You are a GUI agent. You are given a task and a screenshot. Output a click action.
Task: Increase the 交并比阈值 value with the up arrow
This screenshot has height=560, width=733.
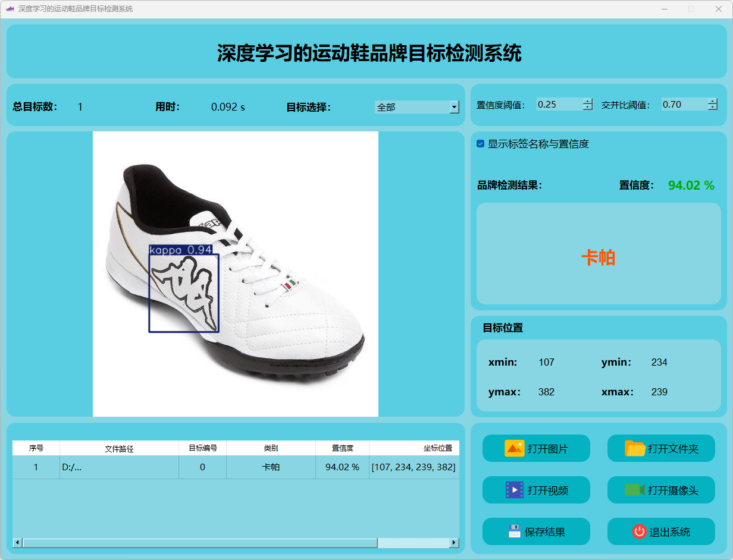point(713,101)
